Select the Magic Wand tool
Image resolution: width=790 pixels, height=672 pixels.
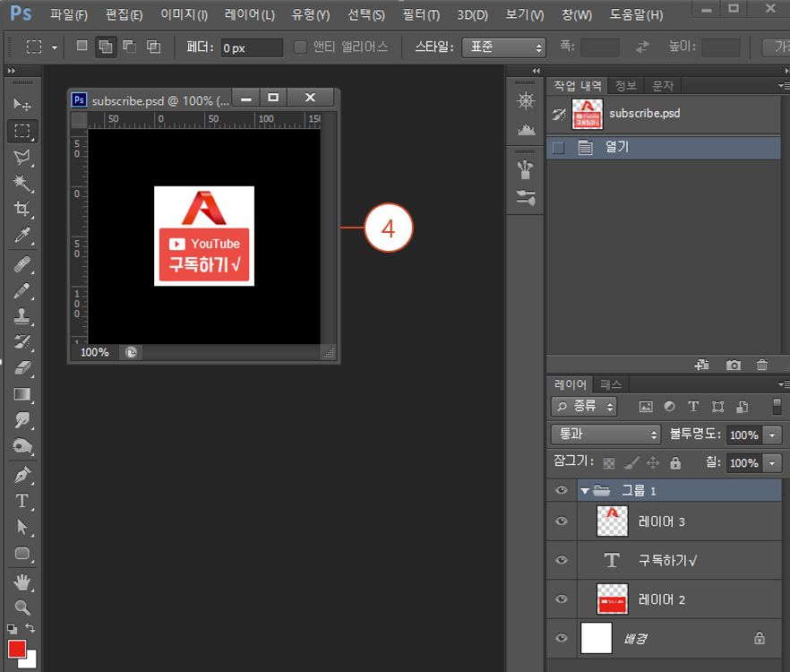[21, 183]
